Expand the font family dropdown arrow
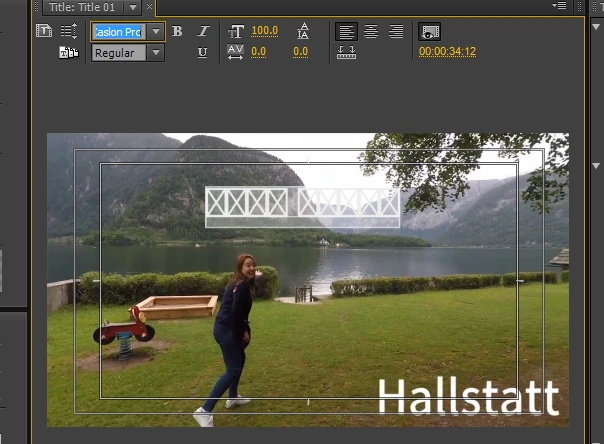 [156, 32]
